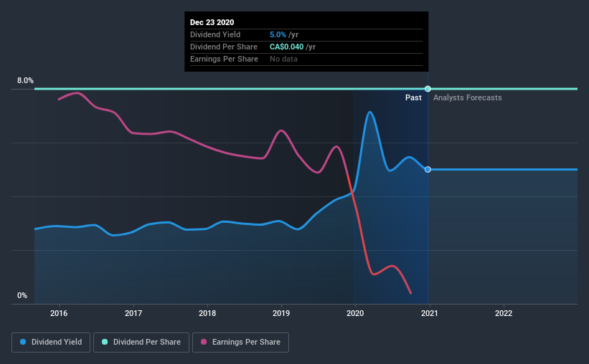
Task: Click the 2018 x-axis label
Action: tap(207, 313)
